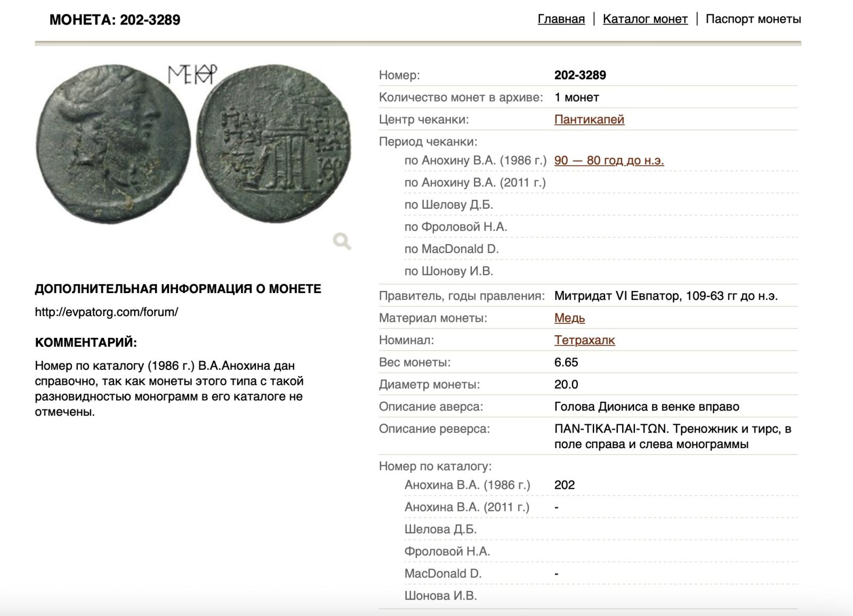Go to the Главная page

point(561,19)
